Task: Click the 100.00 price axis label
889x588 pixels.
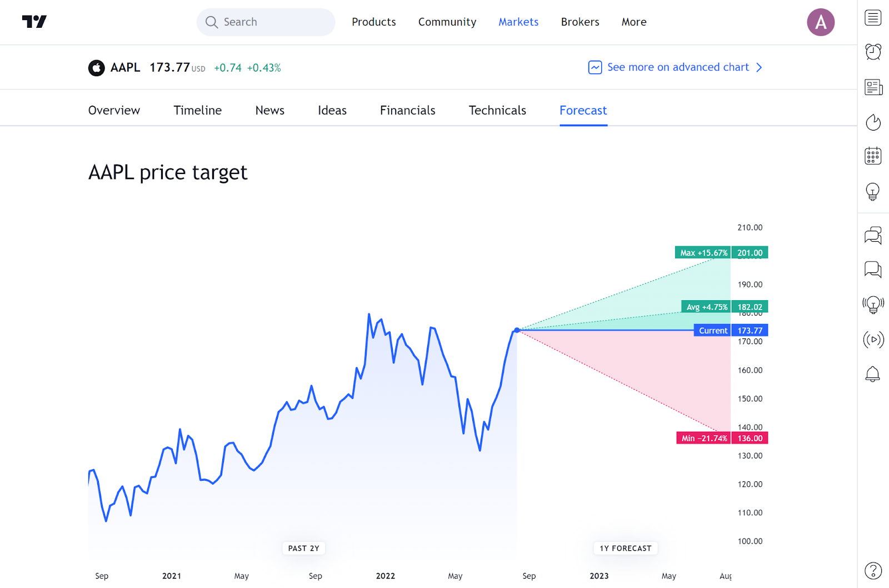Action: click(x=750, y=541)
